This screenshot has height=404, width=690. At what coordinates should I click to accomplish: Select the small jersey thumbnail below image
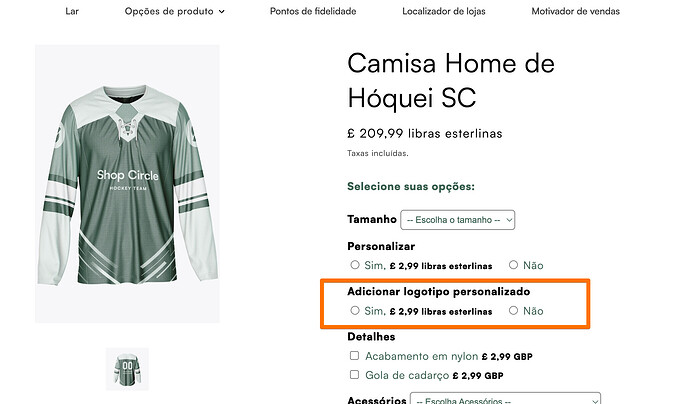[127, 368]
